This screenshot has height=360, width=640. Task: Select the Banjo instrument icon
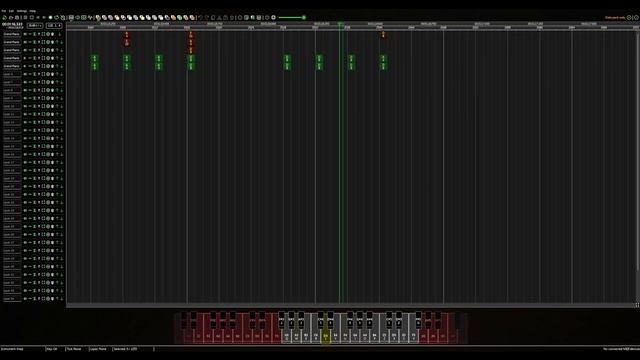coord(185,18)
